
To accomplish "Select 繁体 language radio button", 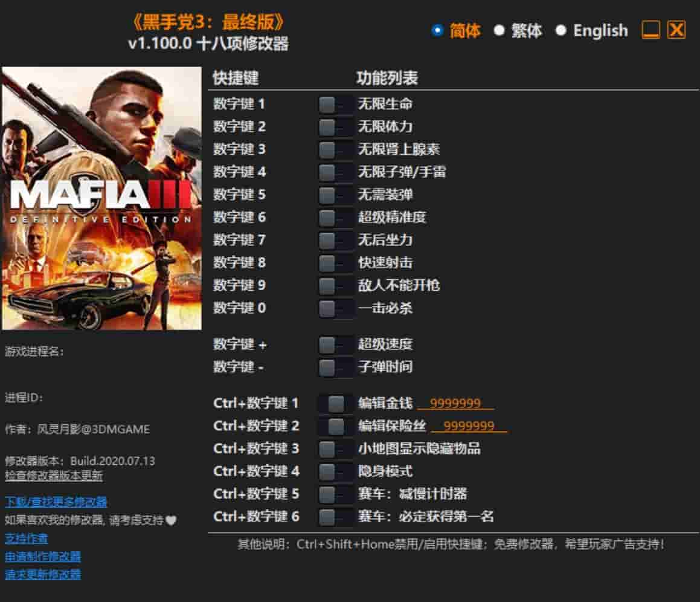I will click(x=499, y=30).
